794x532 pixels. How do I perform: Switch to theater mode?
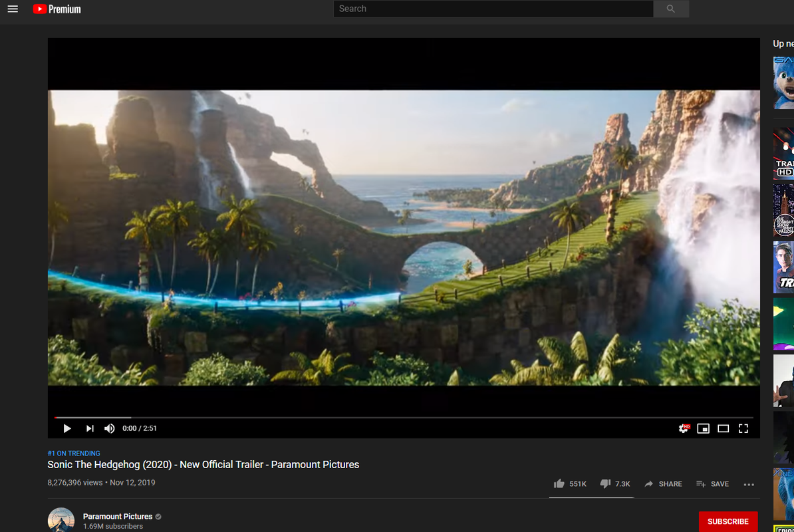(723, 429)
